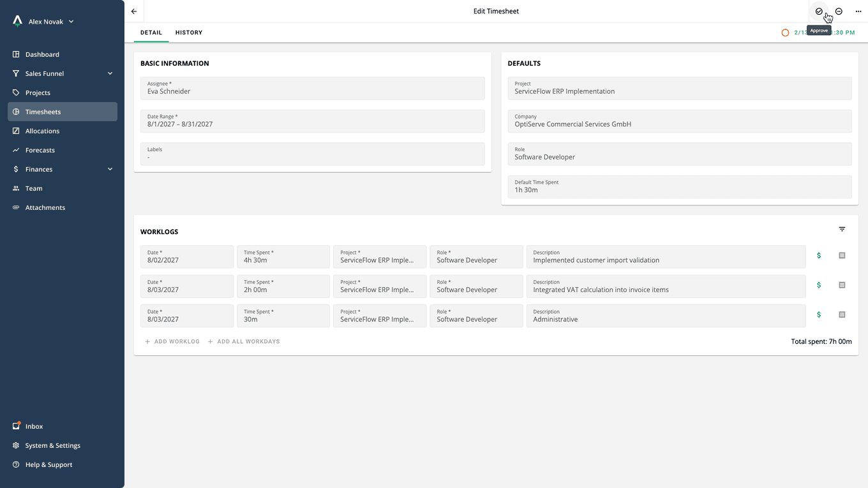Expand the Finances menu
This screenshot has width=868, height=488.
tap(63, 169)
